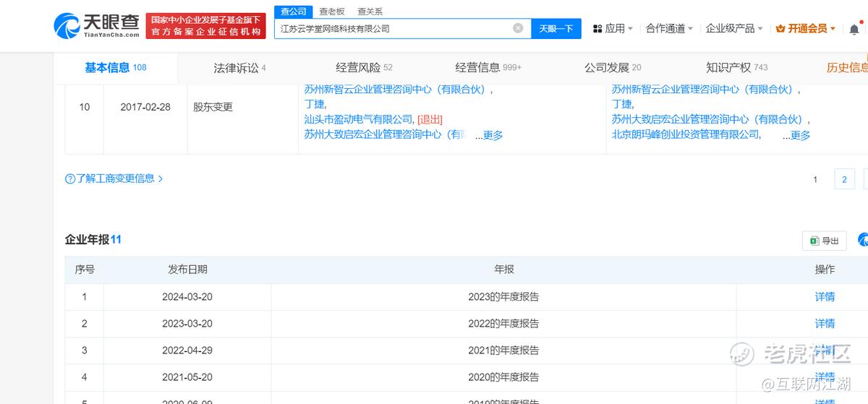Switch to 法律诉讼 tab
868x404 pixels.
click(239, 68)
